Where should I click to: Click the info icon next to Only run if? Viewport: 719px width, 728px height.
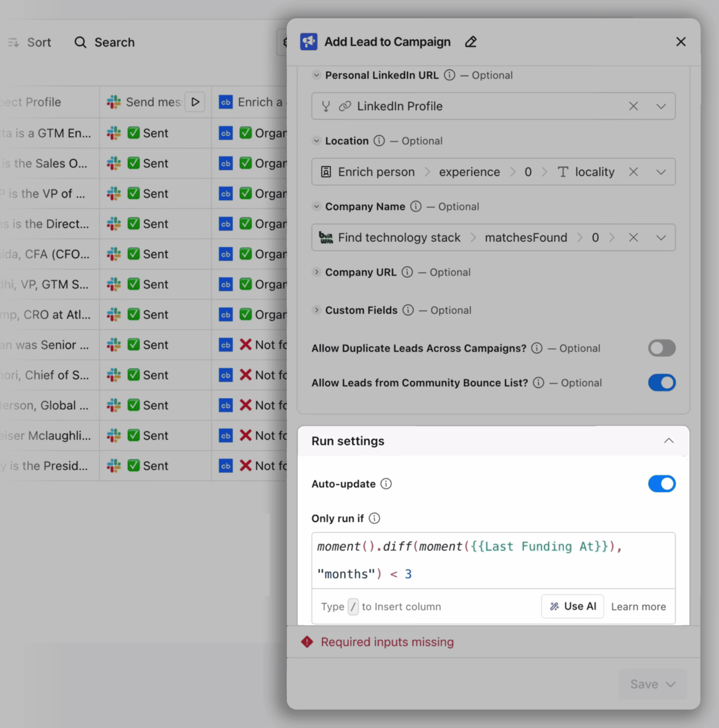pos(374,519)
